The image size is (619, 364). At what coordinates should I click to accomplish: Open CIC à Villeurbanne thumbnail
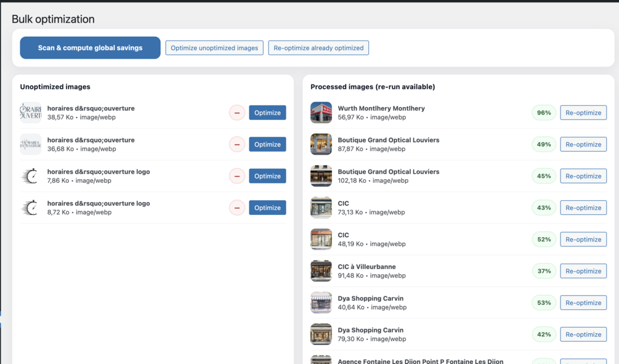point(321,271)
